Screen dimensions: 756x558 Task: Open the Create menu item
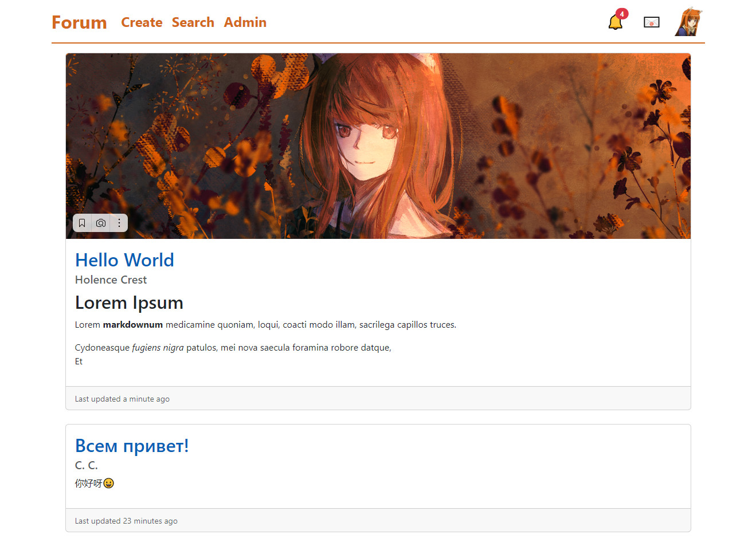[x=142, y=22]
